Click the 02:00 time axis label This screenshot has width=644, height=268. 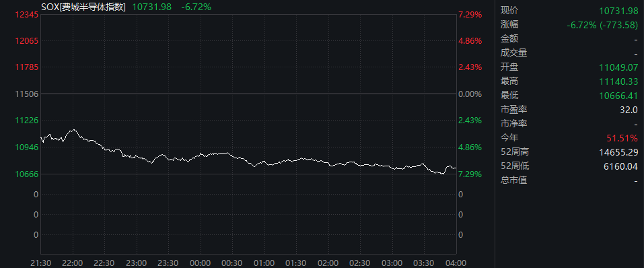(328, 263)
